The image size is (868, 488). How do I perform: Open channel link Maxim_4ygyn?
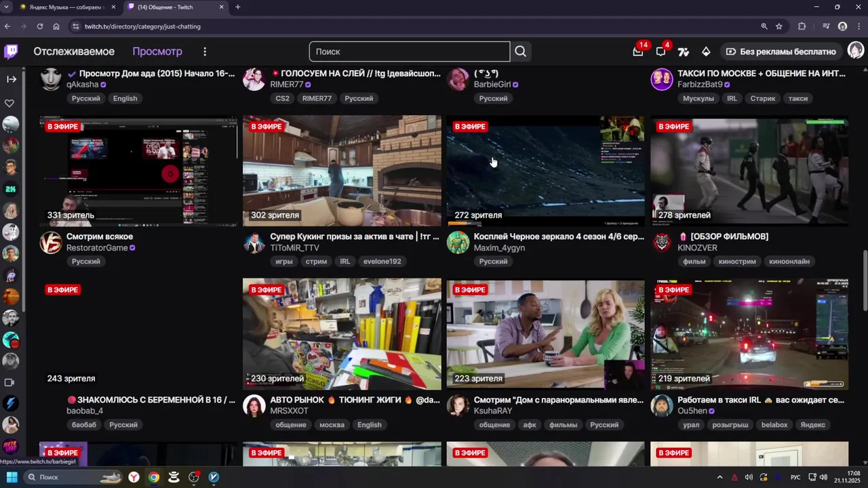click(499, 248)
